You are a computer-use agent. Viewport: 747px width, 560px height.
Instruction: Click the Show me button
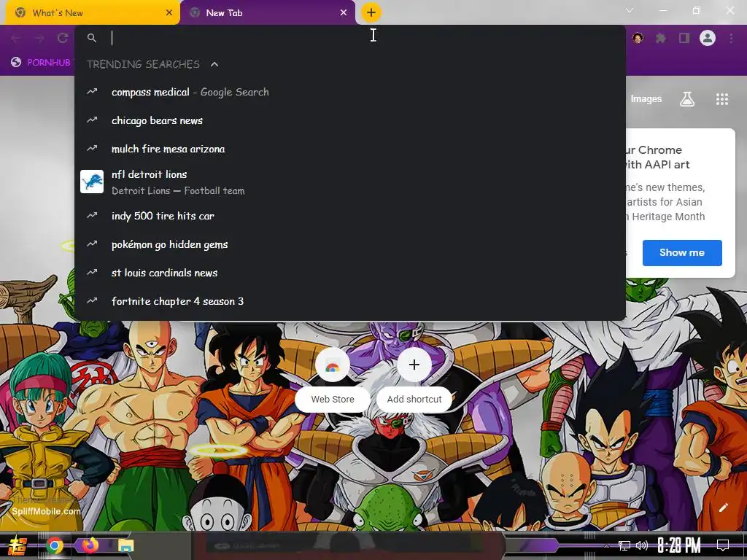click(682, 253)
